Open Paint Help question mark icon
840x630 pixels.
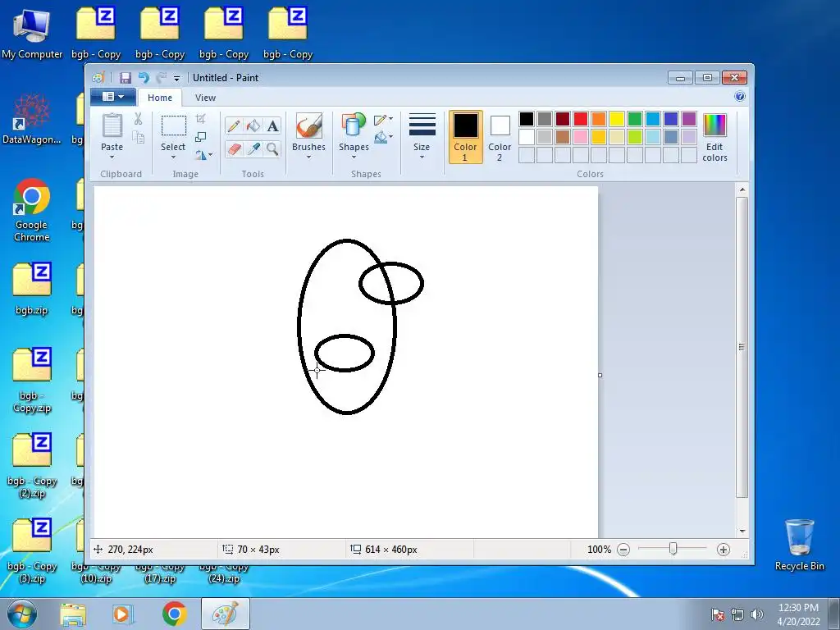click(740, 97)
